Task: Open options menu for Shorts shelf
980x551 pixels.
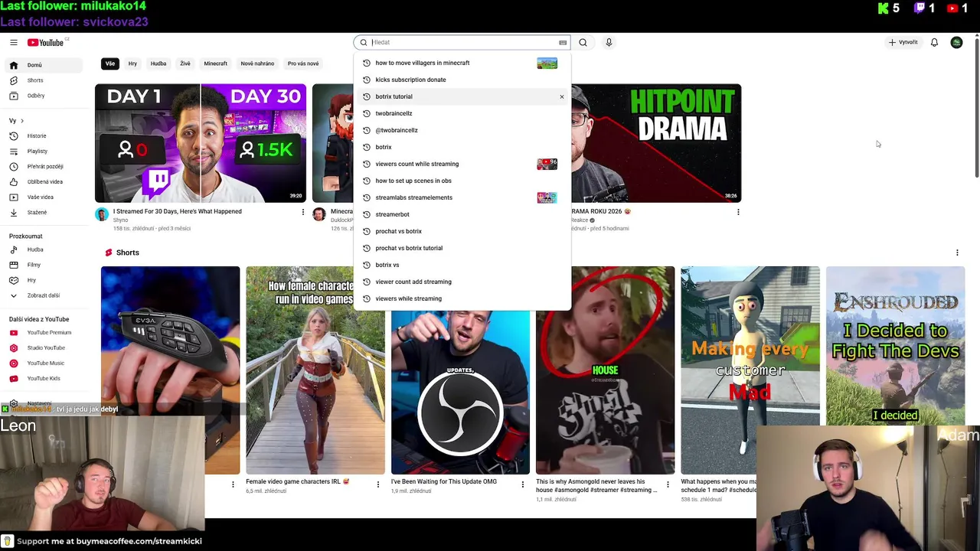Action: tap(957, 253)
